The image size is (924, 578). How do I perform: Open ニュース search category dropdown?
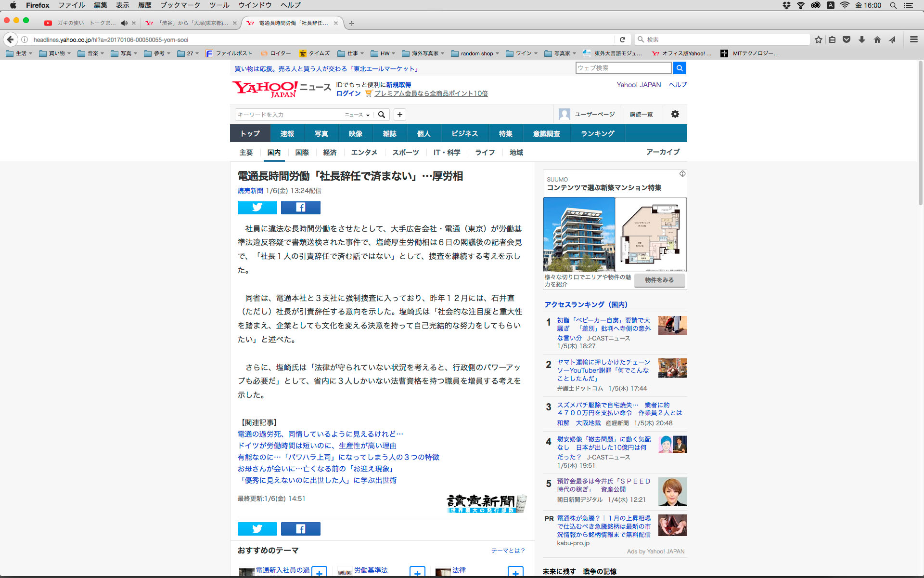coord(357,115)
